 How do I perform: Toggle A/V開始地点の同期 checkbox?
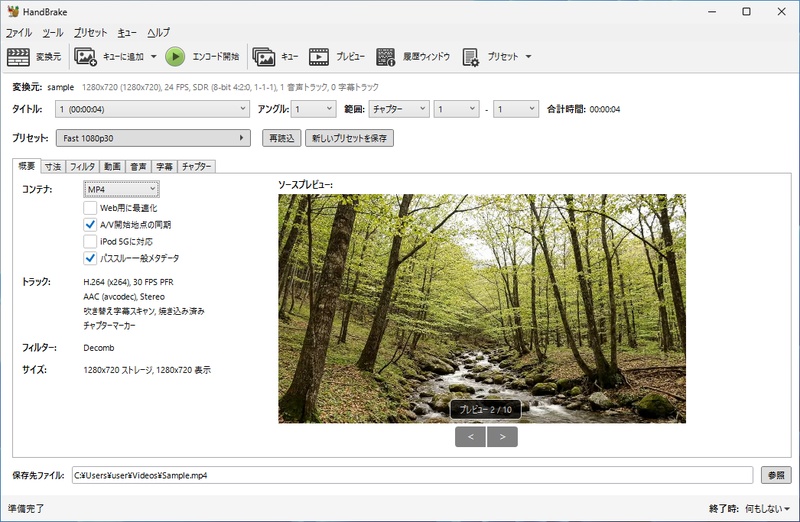coord(90,225)
